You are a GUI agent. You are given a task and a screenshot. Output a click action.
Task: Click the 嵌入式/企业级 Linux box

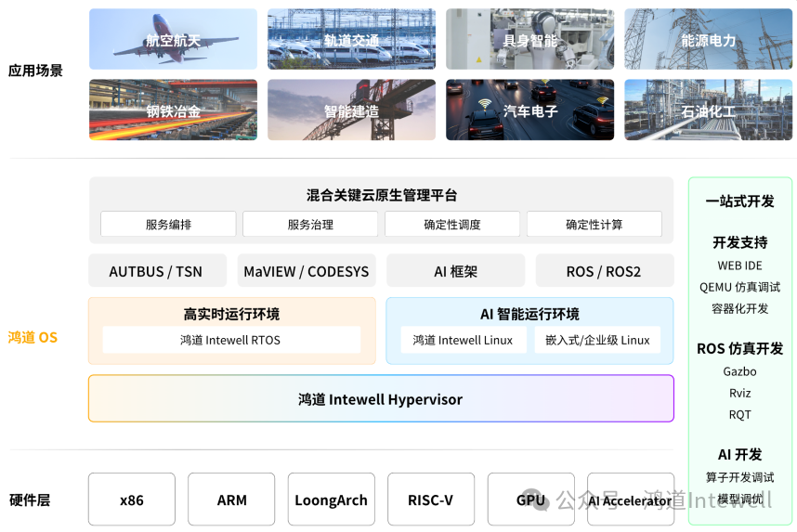(x=597, y=340)
